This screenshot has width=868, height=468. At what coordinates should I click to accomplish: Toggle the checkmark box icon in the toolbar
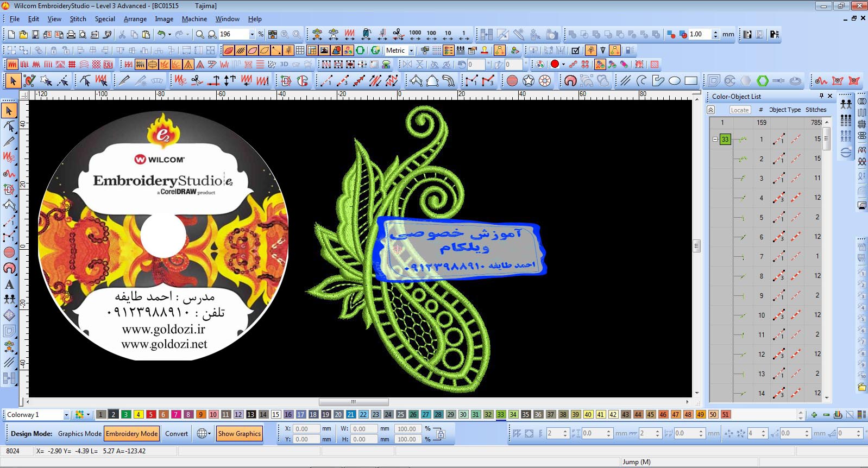click(576, 50)
